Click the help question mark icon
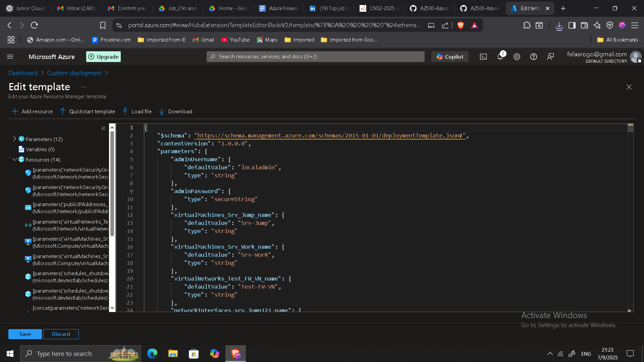Image resolution: width=644 pixels, height=362 pixels. [533, 57]
